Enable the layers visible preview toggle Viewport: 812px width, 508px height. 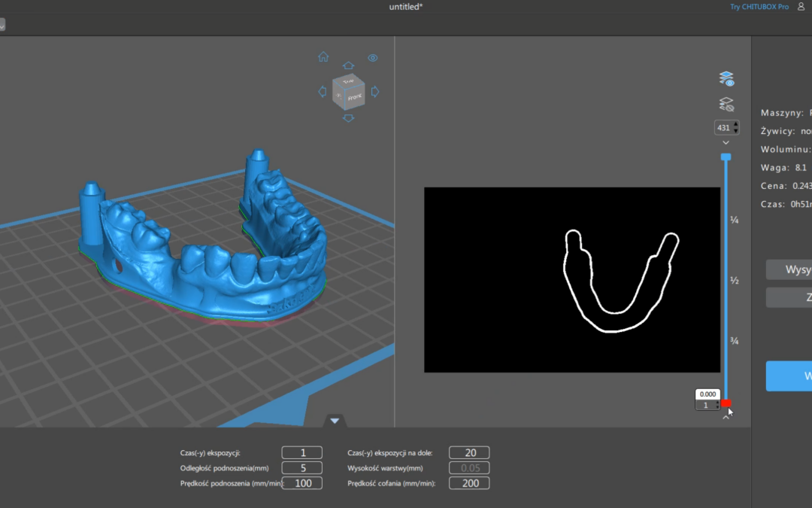(x=726, y=79)
